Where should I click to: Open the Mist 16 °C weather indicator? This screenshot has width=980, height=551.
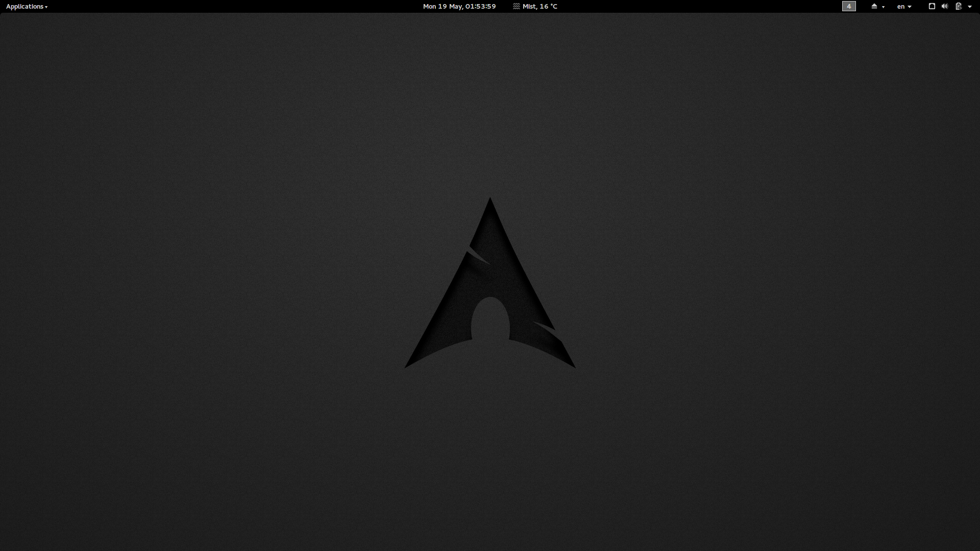(535, 6)
